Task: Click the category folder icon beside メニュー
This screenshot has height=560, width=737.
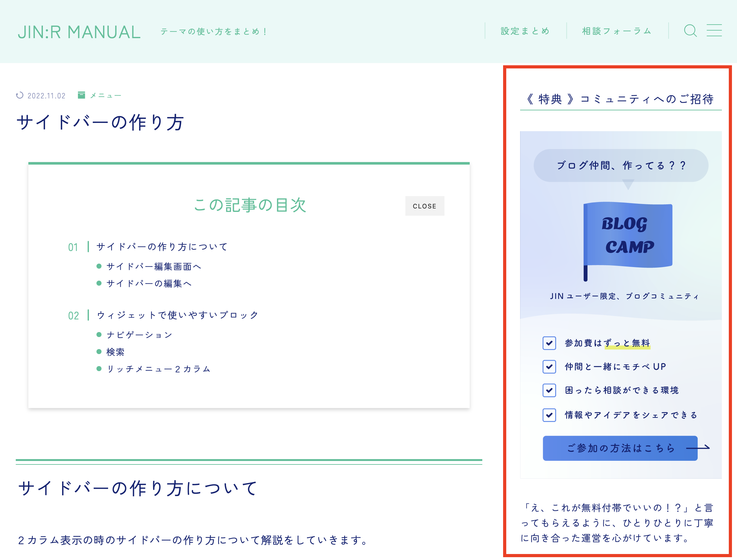Action: pyautogui.click(x=82, y=95)
